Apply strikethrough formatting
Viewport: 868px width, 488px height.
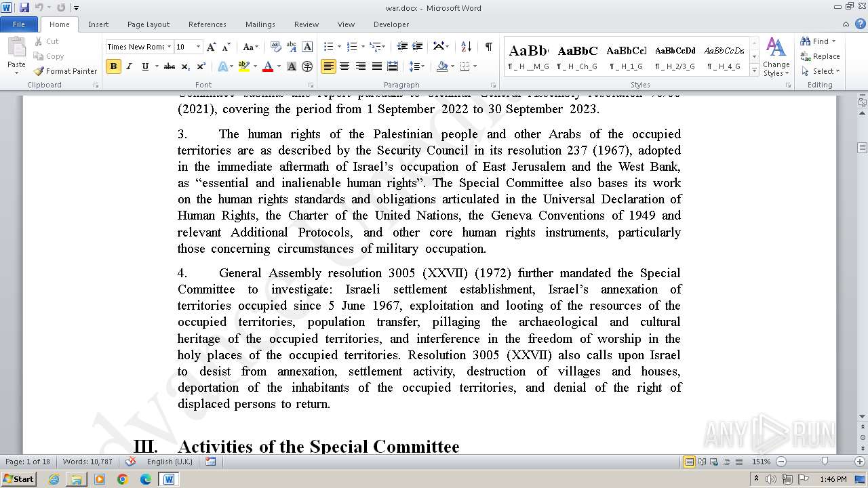[x=170, y=66]
